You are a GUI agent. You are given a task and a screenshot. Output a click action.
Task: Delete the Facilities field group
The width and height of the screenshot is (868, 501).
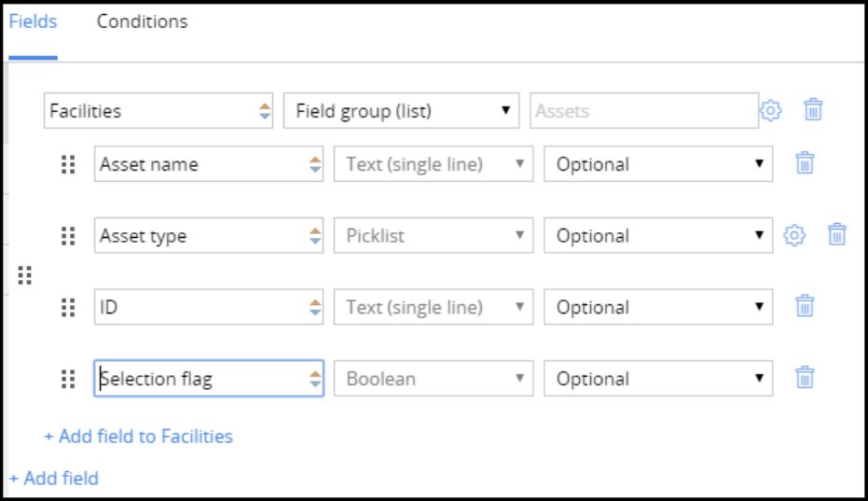tap(813, 110)
